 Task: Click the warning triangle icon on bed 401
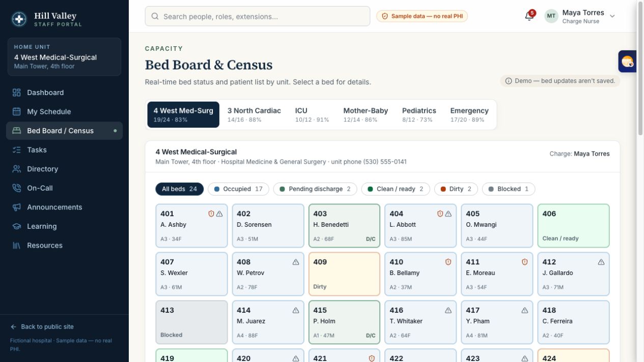(x=219, y=214)
